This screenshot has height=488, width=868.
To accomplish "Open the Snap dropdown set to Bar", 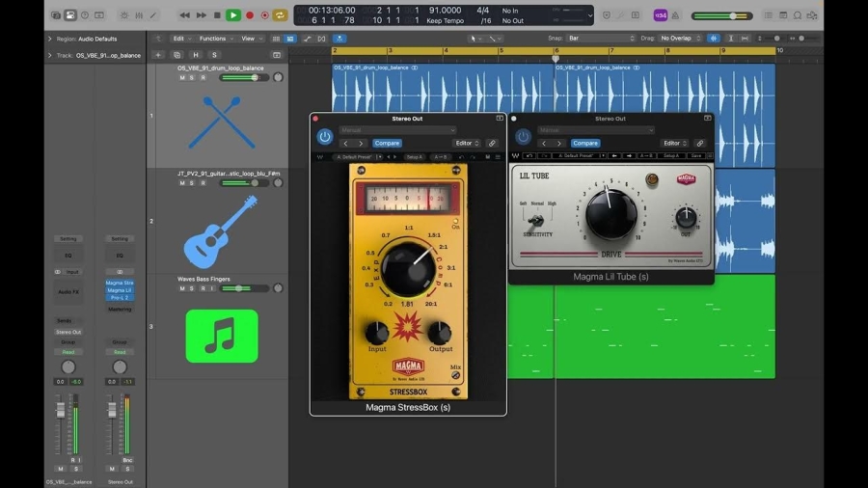I will (x=601, y=39).
